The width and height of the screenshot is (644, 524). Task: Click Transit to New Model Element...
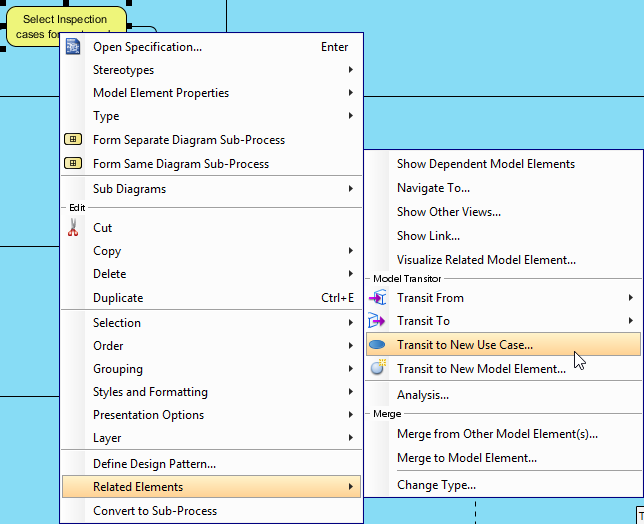503,368
